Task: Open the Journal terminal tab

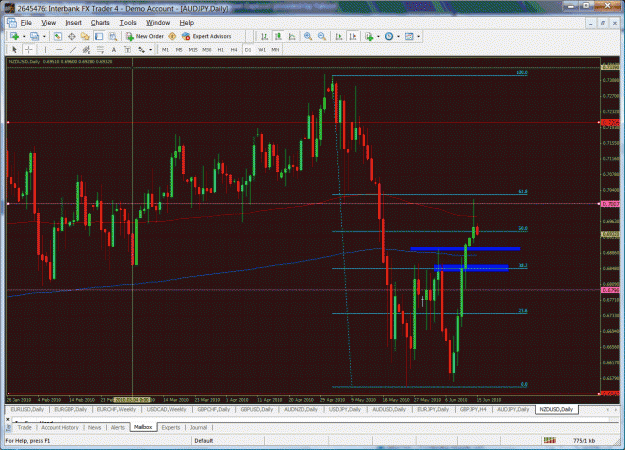Action: 198,427
